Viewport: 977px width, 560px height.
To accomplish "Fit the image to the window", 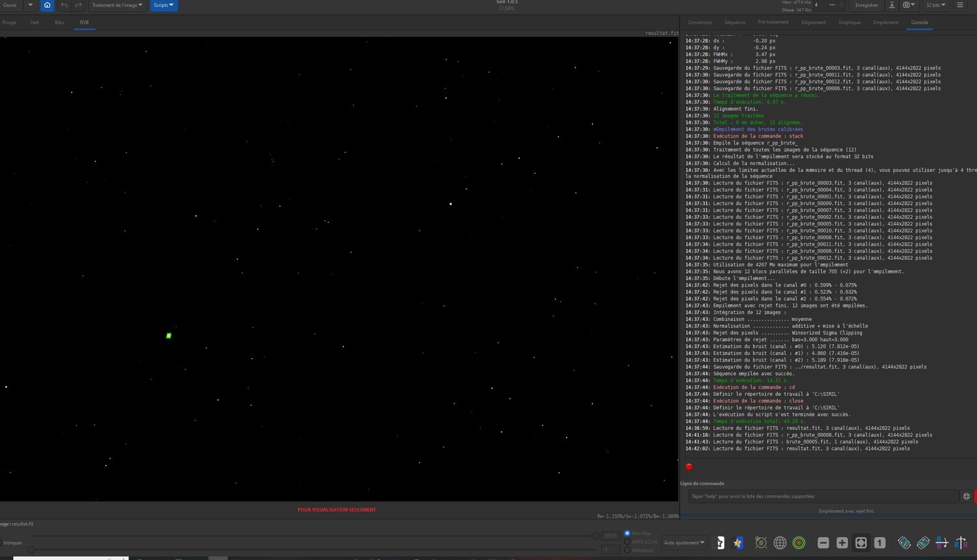I will point(861,542).
